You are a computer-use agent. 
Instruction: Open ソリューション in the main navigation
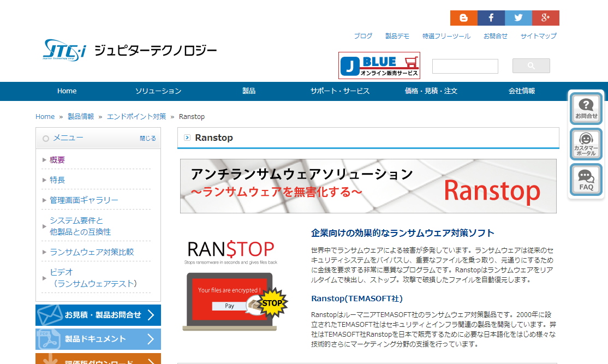tap(158, 91)
